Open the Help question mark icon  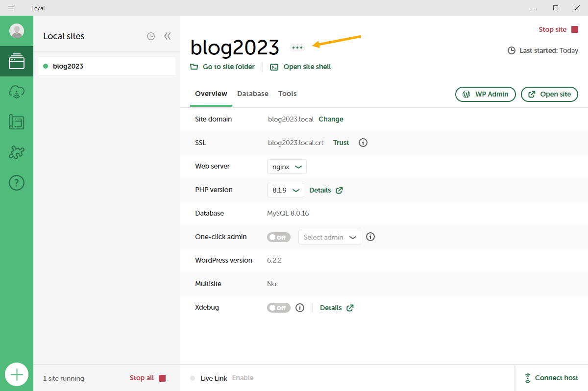pos(17,183)
